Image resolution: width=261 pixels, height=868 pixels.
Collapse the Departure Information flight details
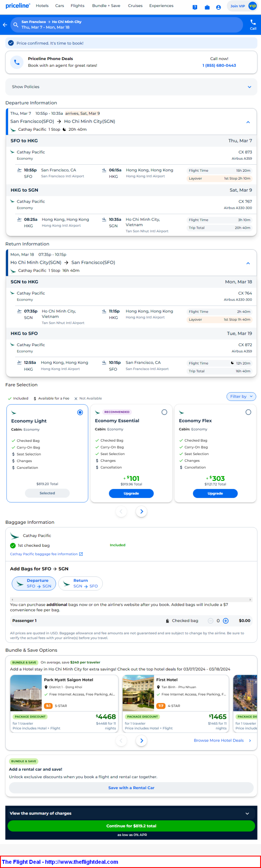pyautogui.click(x=248, y=122)
